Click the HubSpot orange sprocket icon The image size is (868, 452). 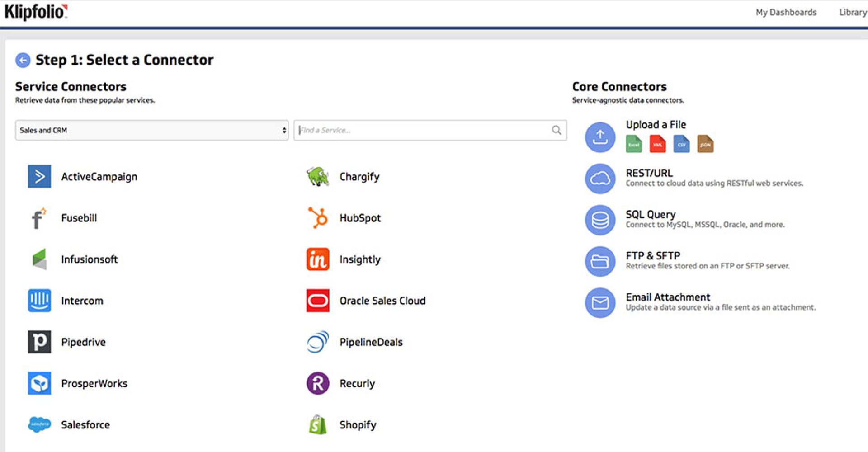(318, 218)
